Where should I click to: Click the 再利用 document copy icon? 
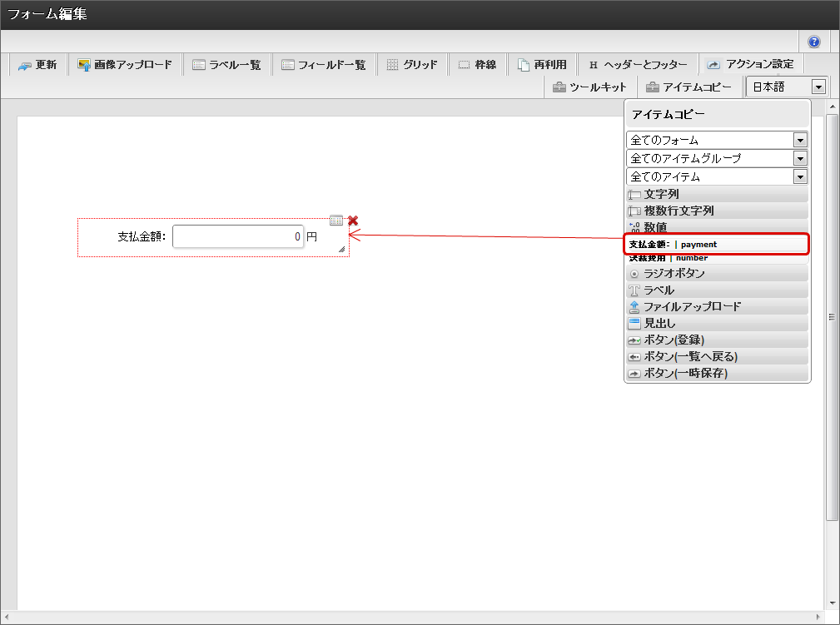coord(524,65)
